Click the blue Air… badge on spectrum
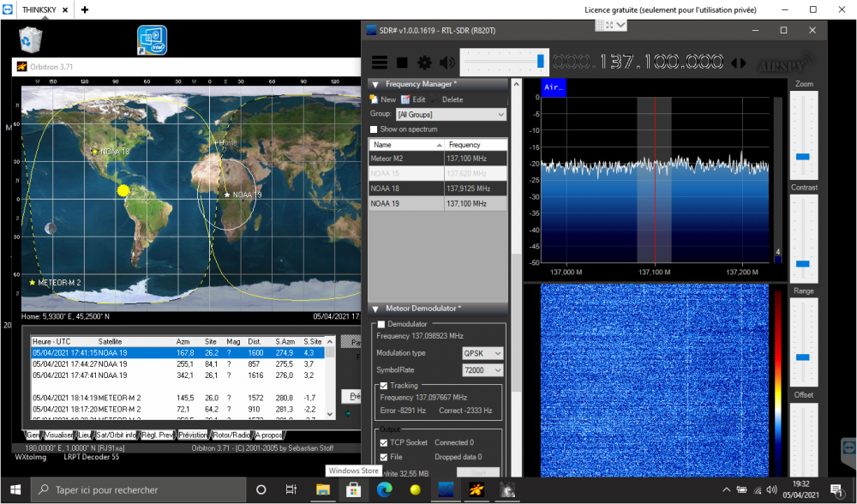The width and height of the screenshot is (857, 504). pyautogui.click(x=554, y=87)
